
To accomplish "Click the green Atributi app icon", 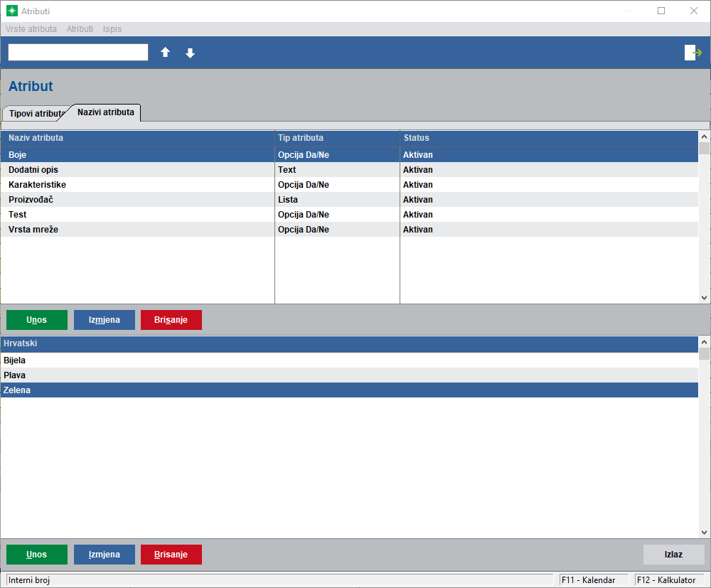I will (x=11, y=11).
